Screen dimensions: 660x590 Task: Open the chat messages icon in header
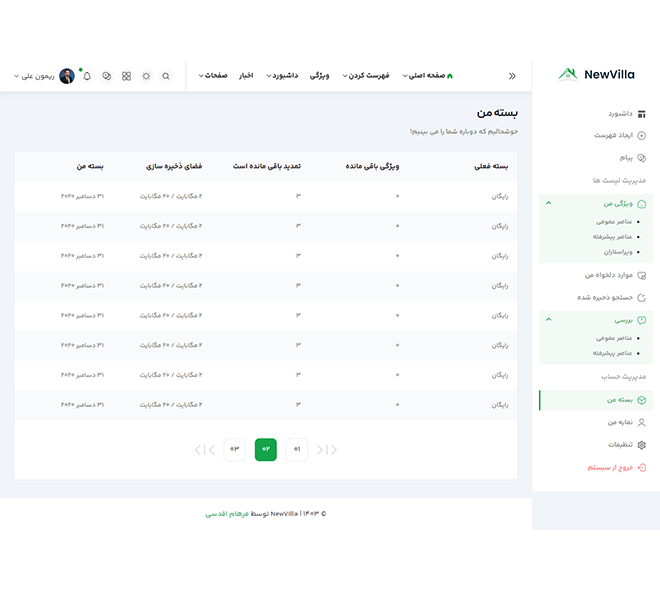click(x=106, y=76)
